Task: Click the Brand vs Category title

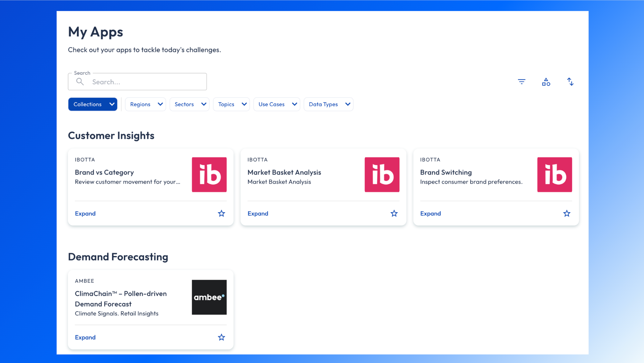Action: [x=104, y=172]
